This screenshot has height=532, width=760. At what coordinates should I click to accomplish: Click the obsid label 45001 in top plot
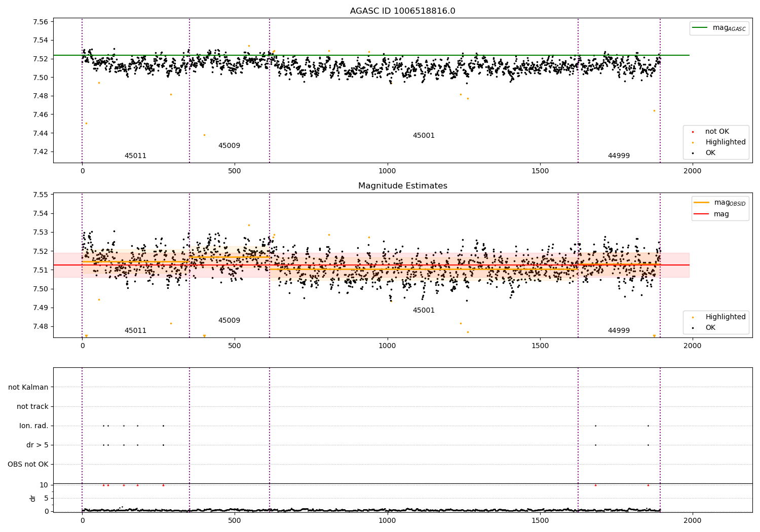pyautogui.click(x=424, y=136)
